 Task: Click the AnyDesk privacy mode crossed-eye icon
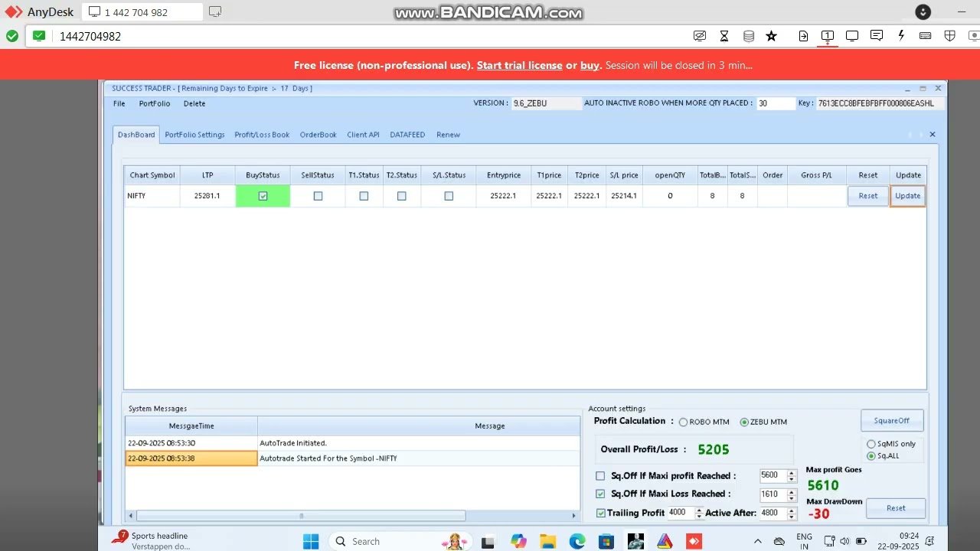tap(699, 36)
